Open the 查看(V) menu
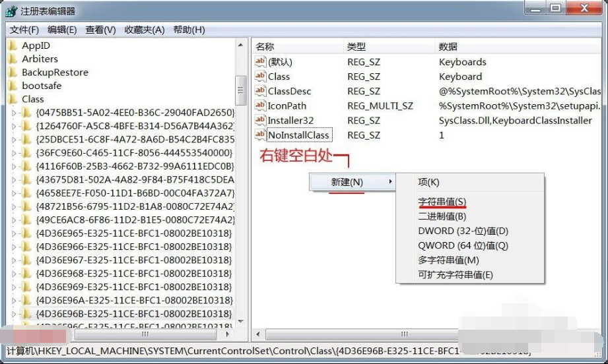This screenshot has height=364, width=608. click(x=100, y=30)
